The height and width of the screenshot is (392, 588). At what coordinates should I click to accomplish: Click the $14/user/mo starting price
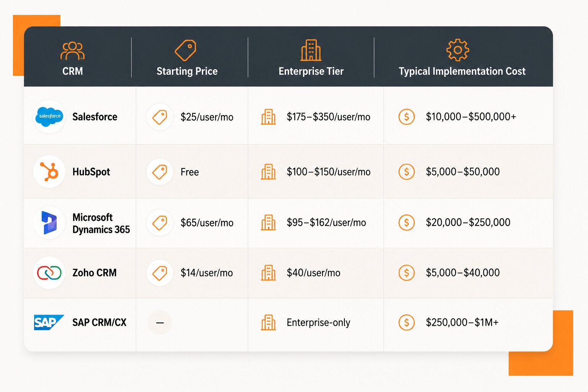tap(207, 273)
